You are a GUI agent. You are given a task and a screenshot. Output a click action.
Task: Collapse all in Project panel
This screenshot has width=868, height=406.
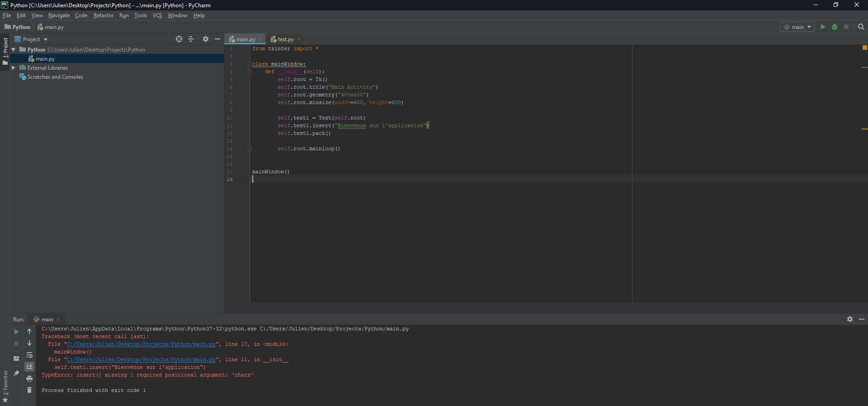191,39
